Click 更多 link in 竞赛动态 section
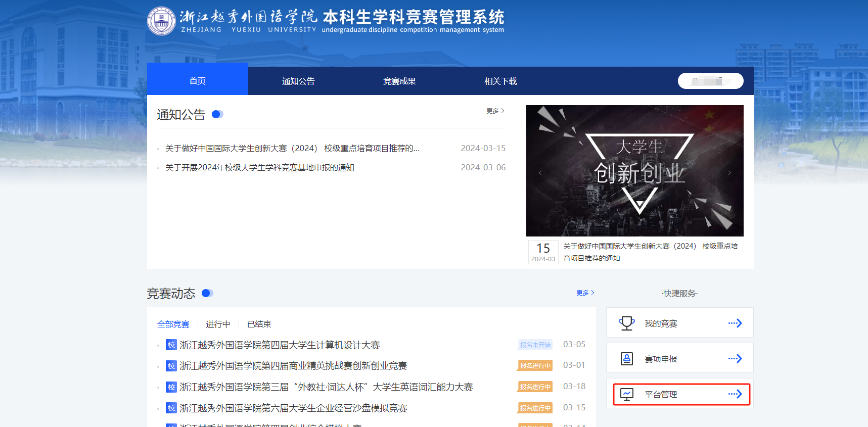 585,293
